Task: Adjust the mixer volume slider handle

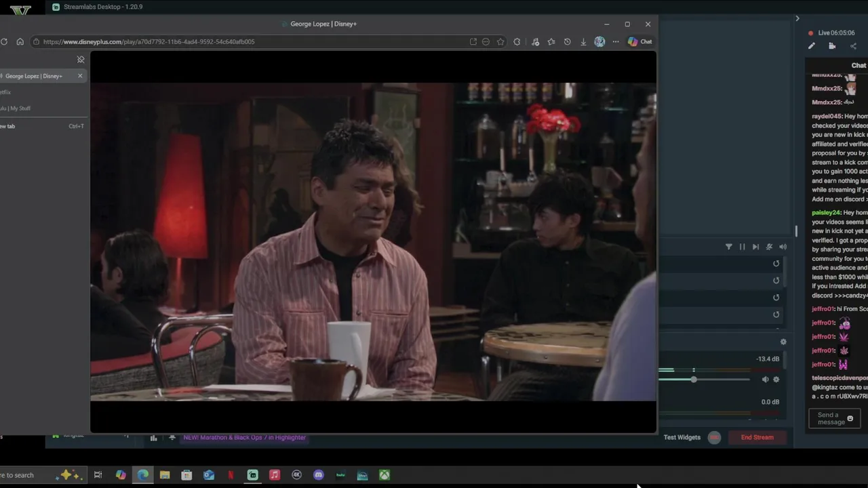Action: coord(694,380)
